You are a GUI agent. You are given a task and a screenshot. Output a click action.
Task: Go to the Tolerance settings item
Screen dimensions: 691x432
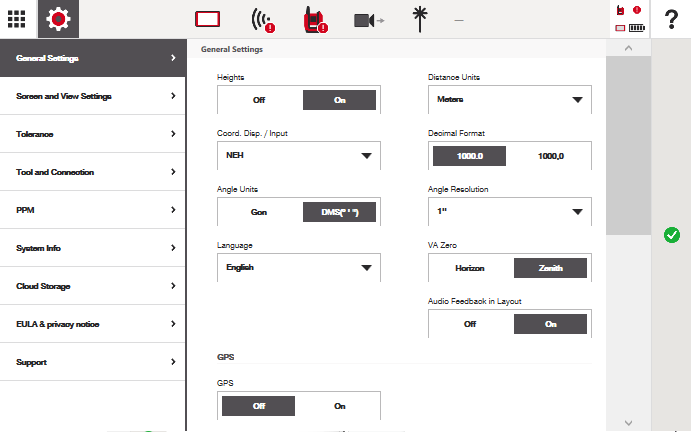tap(93, 134)
